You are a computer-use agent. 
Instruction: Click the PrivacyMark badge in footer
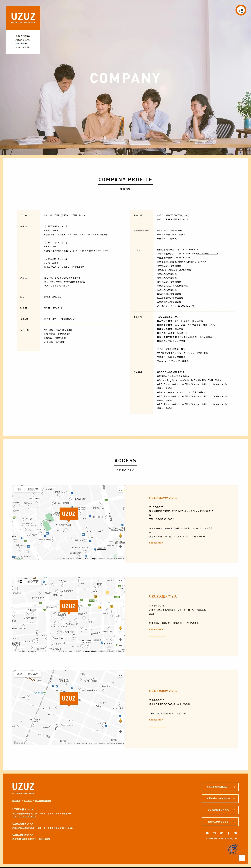point(233,849)
